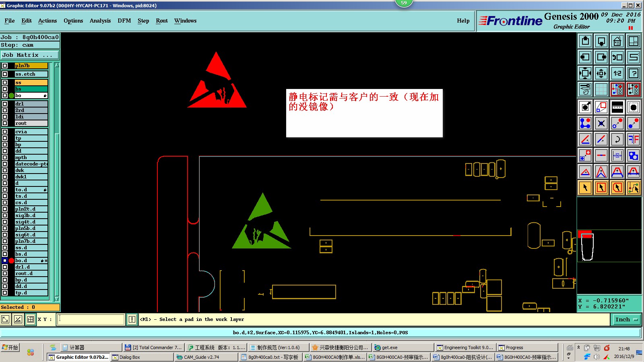
Task: Click the board overview thumbnail
Action: (x=609, y=246)
